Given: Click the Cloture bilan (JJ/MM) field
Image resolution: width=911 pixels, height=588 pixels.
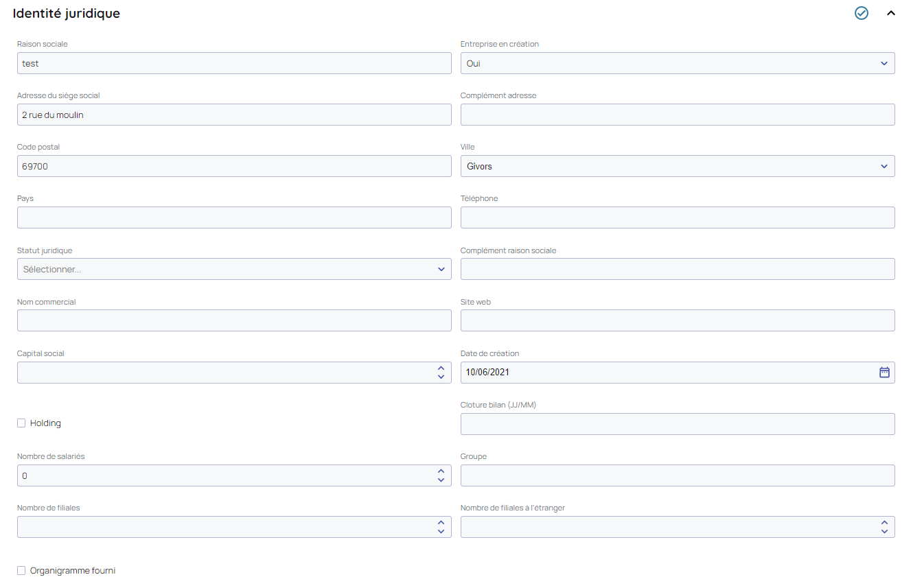Looking at the screenshot, I should point(677,424).
